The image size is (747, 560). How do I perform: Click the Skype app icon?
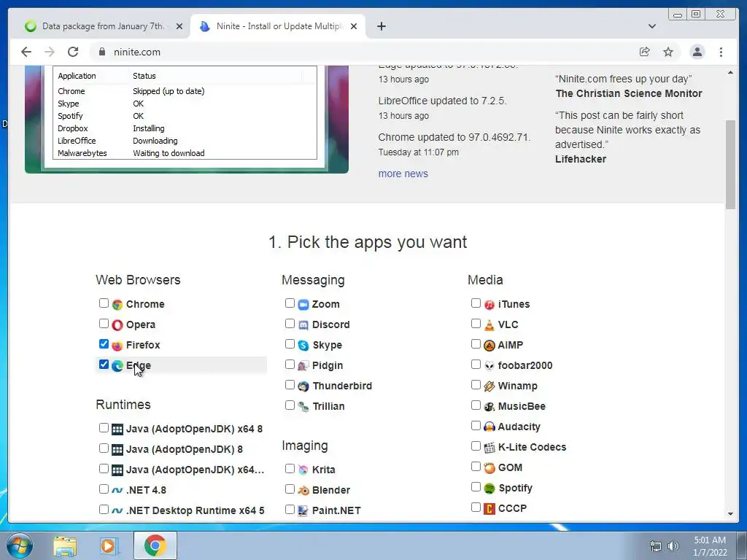[303, 345]
